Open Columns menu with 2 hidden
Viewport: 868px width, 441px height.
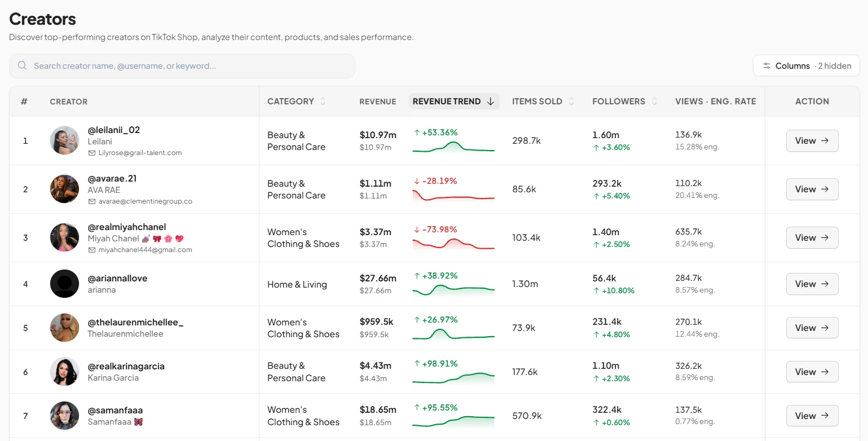pyautogui.click(x=807, y=66)
